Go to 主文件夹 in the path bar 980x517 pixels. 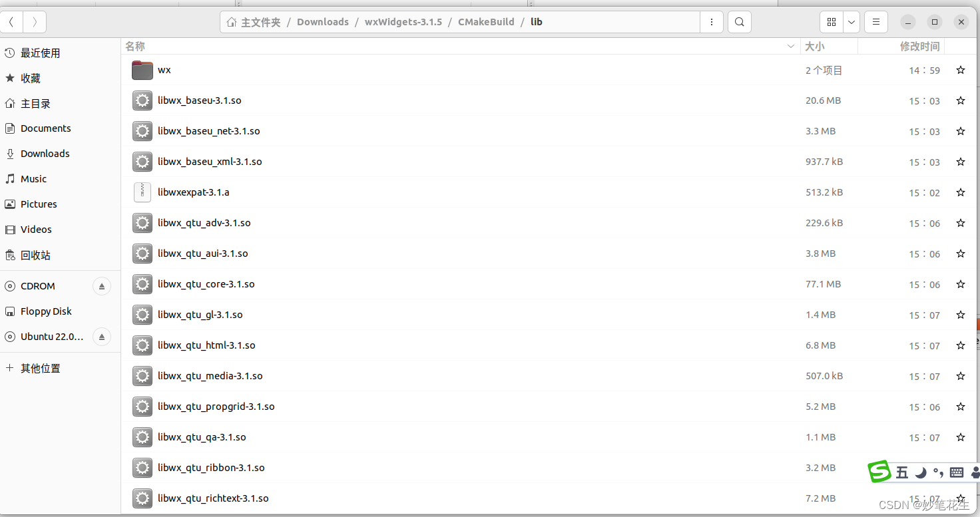pos(260,21)
